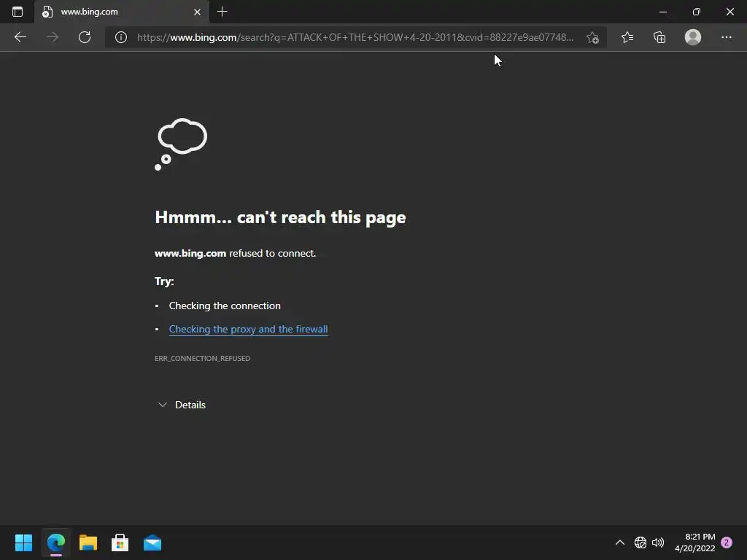
Task: Click Microsoft Edge in the taskbar
Action: pyautogui.click(x=55, y=542)
